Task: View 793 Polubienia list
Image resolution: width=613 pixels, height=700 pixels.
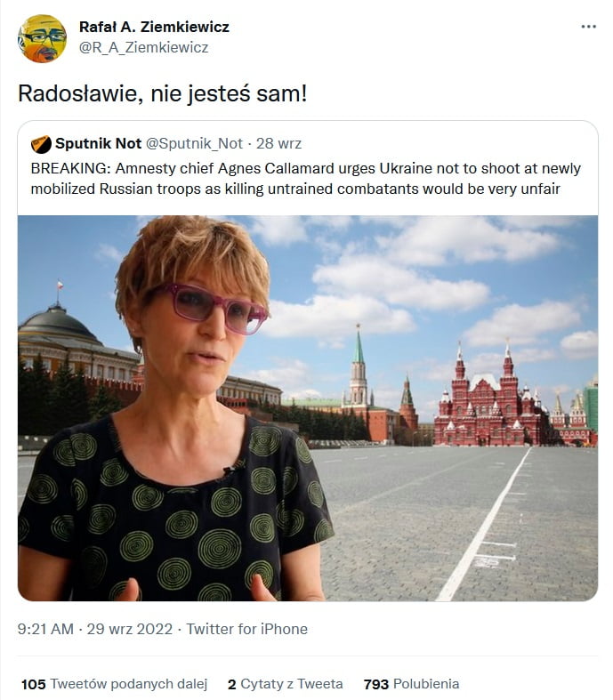Action: [411, 684]
